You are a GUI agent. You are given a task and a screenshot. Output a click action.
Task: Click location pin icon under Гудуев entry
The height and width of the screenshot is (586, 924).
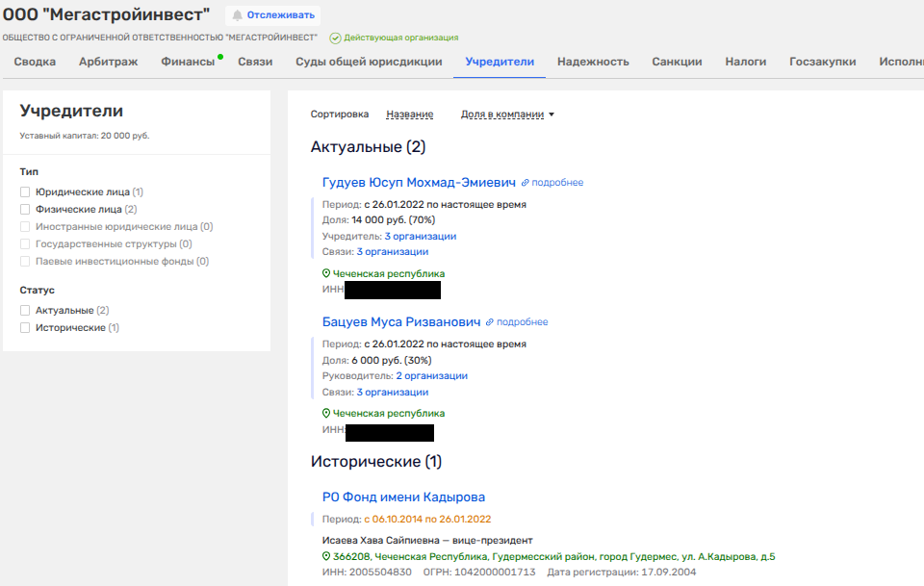pos(326,274)
